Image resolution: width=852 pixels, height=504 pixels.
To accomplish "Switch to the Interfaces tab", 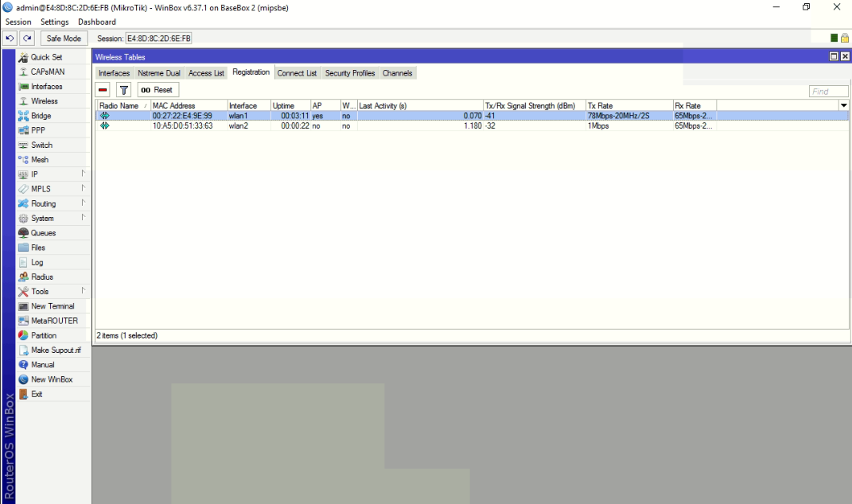I will click(x=114, y=73).
